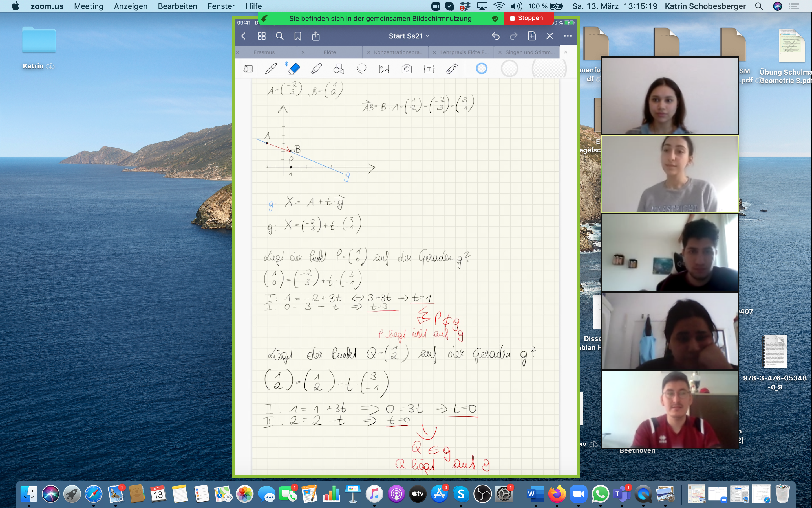Image resolution: width=812 pixels, height=508 pixels.
Task: Bookmark the current page
Action: pyautogui.click(x=298, y=36)
